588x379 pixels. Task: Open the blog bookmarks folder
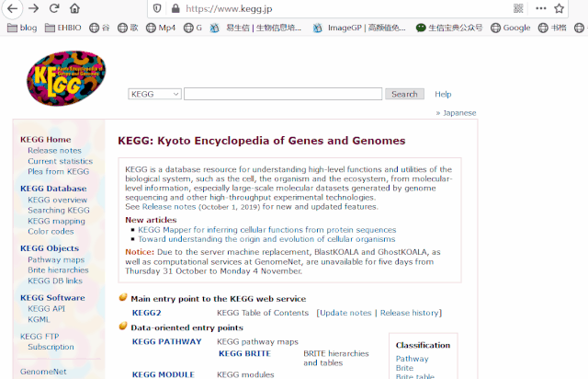(22, 28)
